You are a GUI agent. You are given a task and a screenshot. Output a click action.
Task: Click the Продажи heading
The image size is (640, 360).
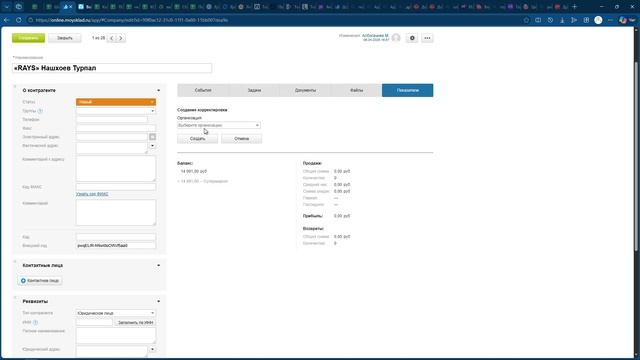pos(312,163)
